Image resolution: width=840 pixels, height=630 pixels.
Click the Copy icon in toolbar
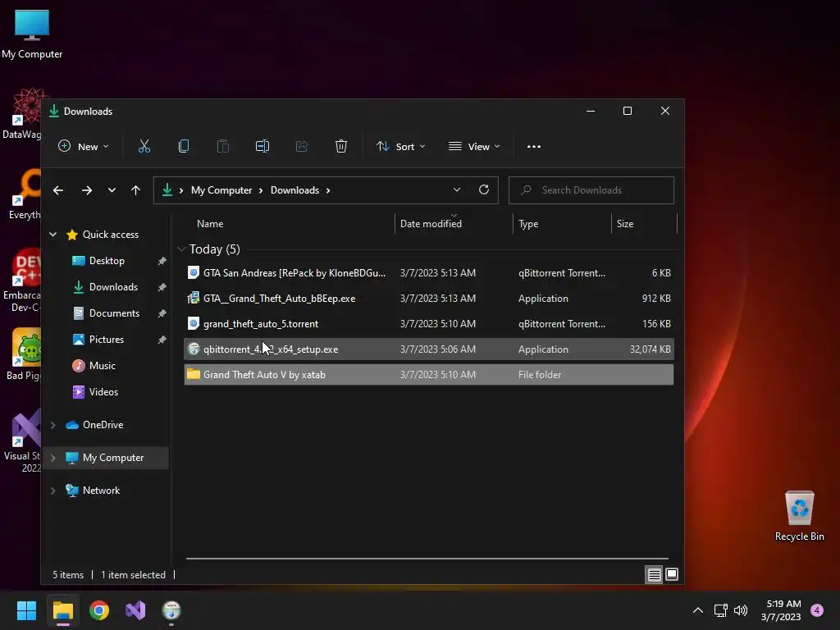(183, 146)
